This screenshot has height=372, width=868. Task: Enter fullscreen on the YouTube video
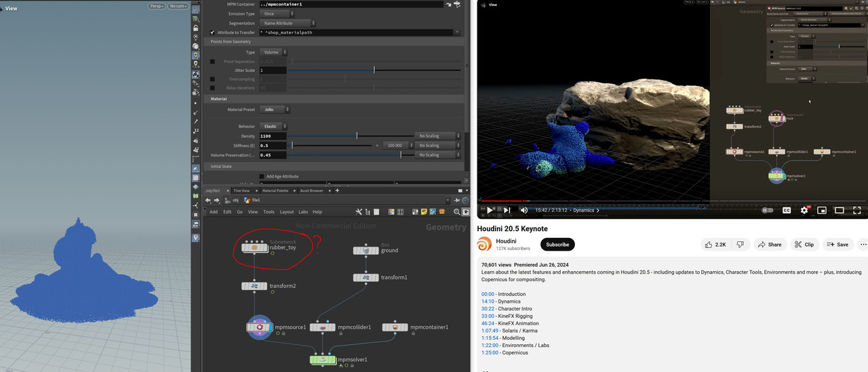(858, 210)
